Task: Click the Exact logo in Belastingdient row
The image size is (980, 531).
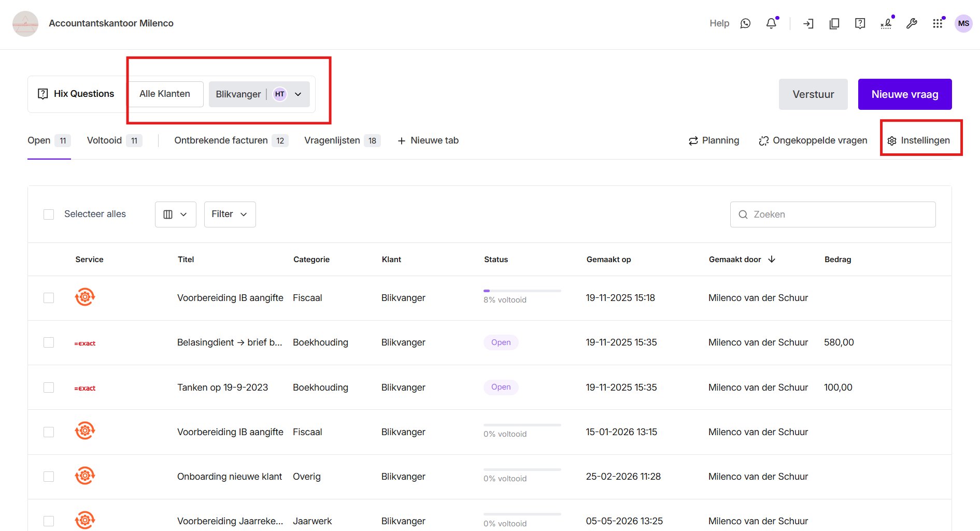Action: click(x=85, y=343)
